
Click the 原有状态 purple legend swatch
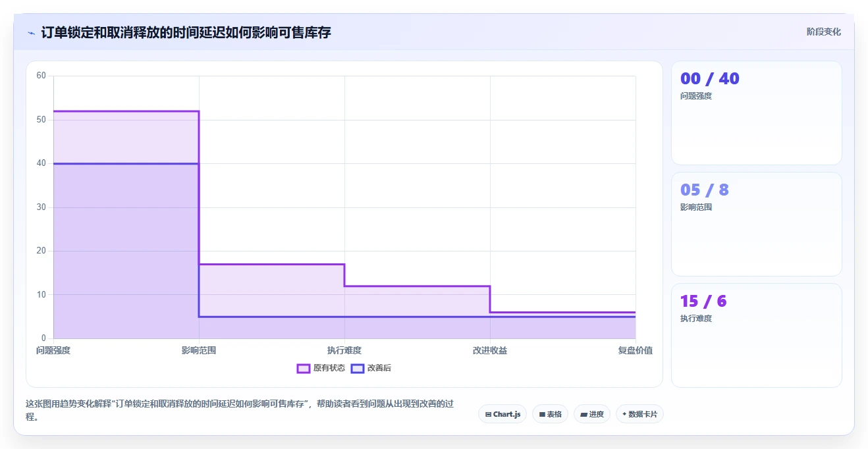[x=304, y=368]
